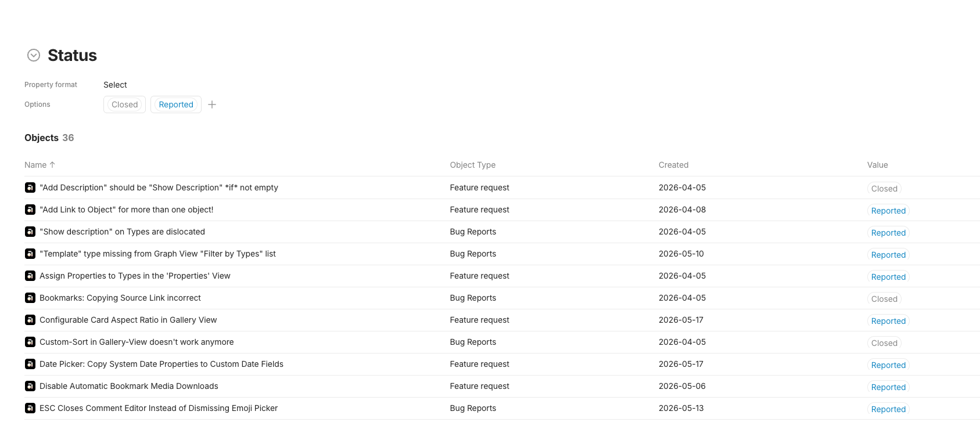Add a new option with plus icon
Image resolution: width=980 pixels, height=422 pixels.
(212, 104)
